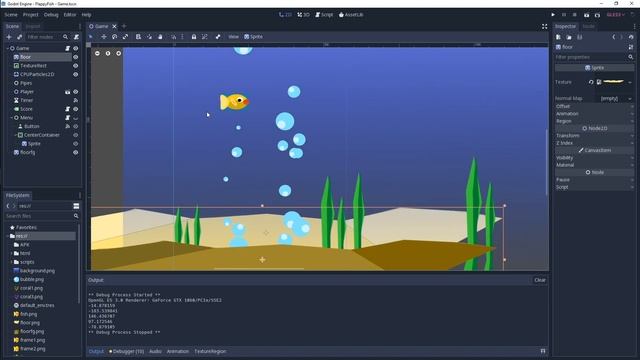Viewport: 640px width, 360px height.
Task: Collapse the Menu node tree
Action: (x=11, y=118)
